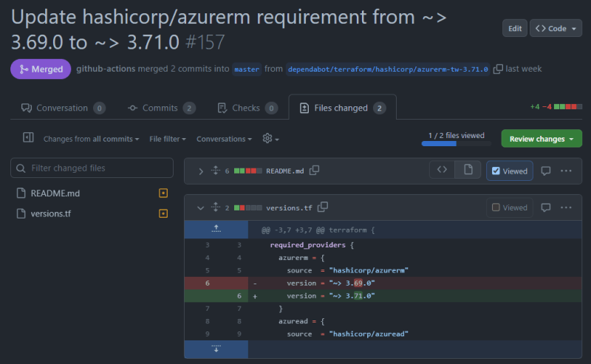
Task: Show README.md rich diff view icon
Action: (x=468, y=170)
